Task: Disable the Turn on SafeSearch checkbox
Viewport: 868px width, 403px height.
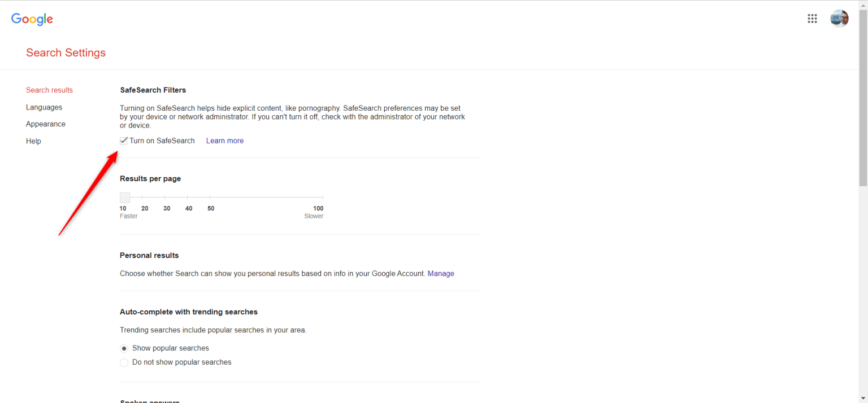Action: pos(124,140)
